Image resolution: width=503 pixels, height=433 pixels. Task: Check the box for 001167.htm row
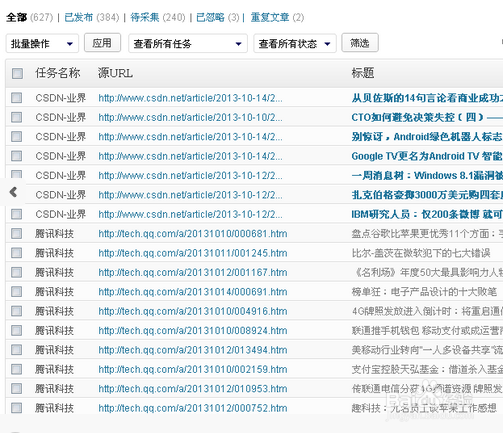click(16, 272)
